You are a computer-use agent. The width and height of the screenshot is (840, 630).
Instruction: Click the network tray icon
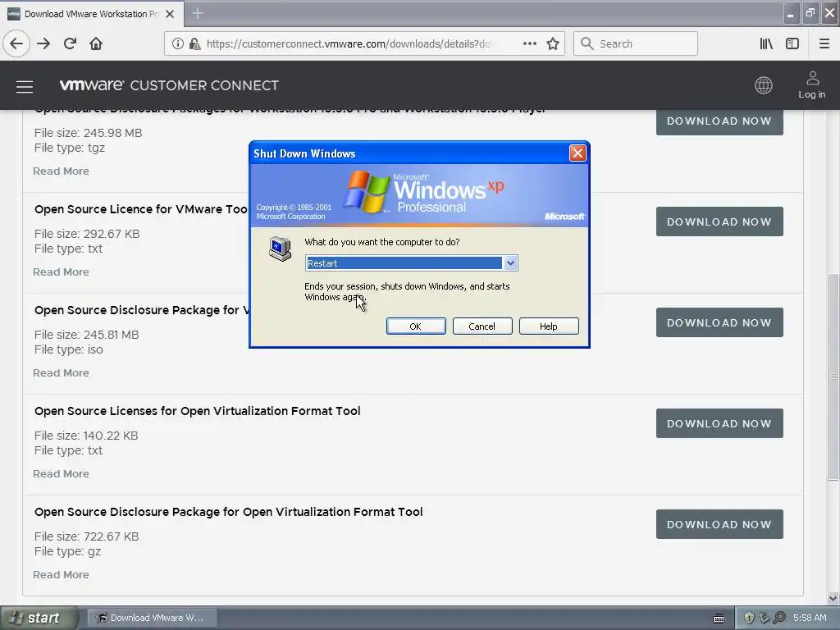tap(765, 619)
